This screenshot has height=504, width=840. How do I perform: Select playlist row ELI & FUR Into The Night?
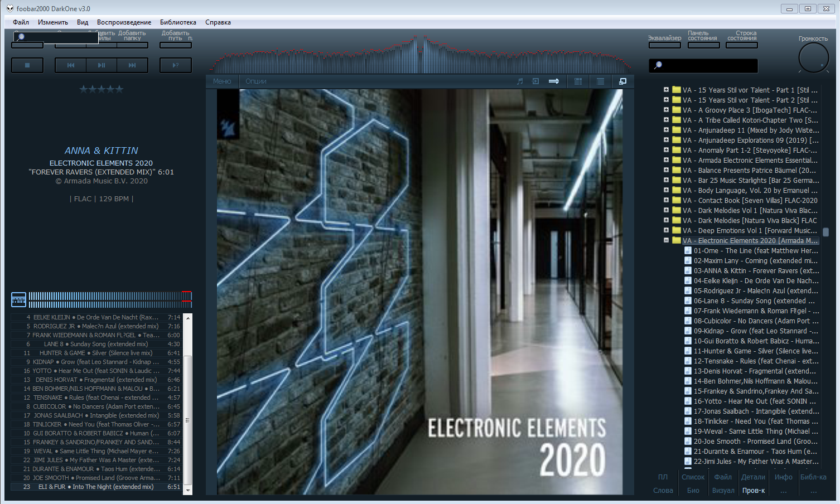click(x=96, y=487)
